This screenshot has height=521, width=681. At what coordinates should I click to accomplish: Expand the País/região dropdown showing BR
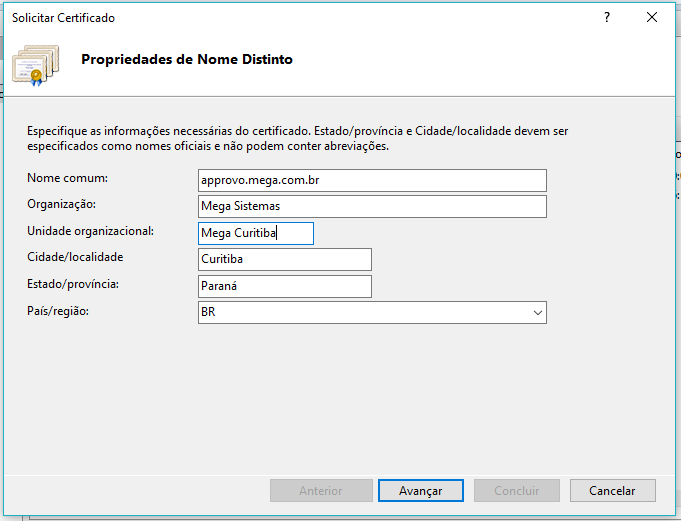pos(537,313)
